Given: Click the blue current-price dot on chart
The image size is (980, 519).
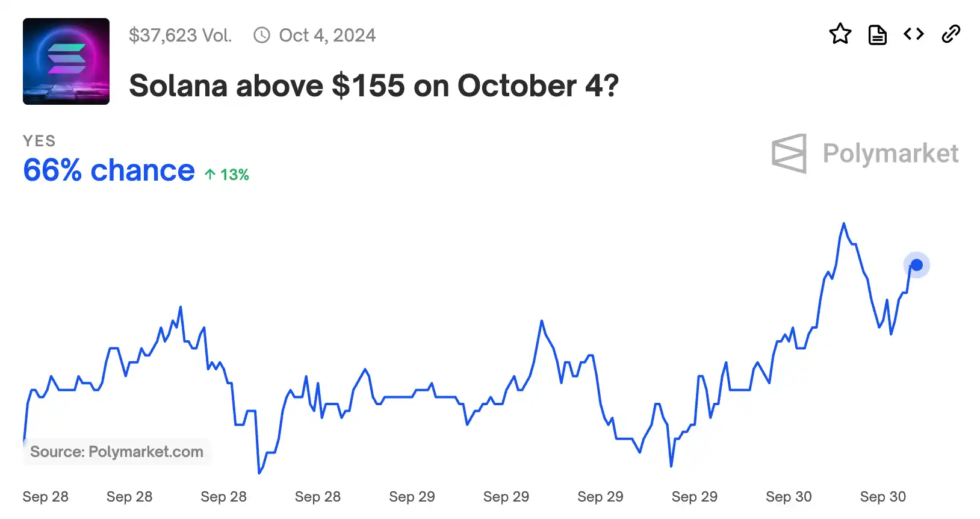Looking at the screenshot, I should pos(916,265).
